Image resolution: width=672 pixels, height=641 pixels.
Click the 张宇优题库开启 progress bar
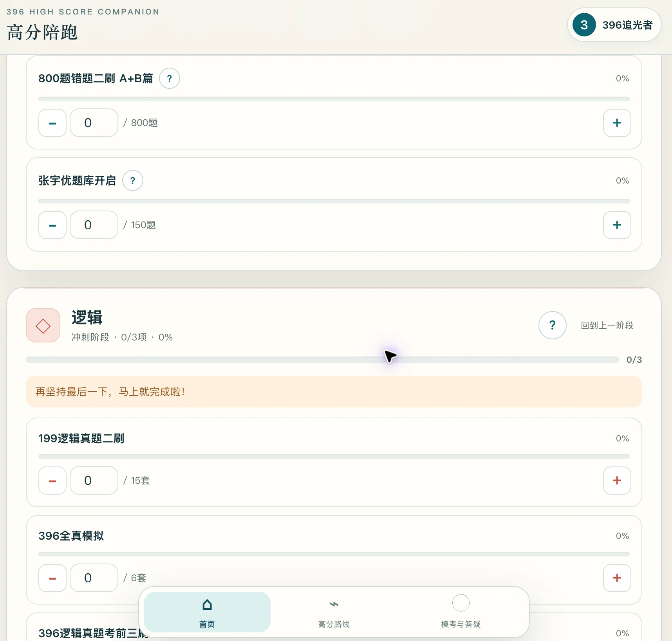[334, 201]
